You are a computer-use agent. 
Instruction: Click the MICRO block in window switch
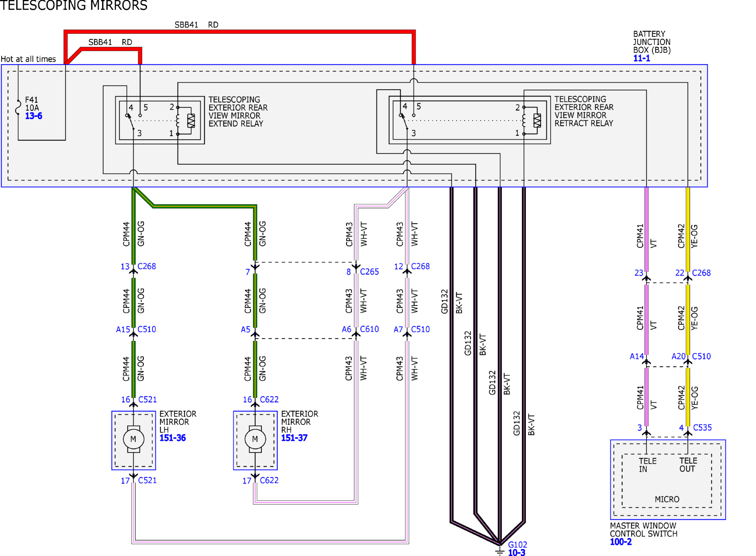pos(667,481)
